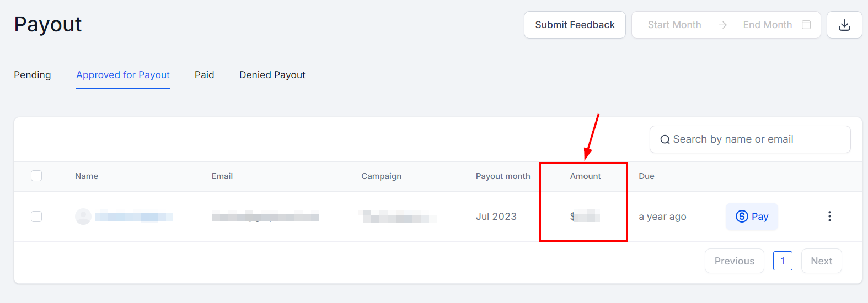Image resolution: width=868 pixels, height=303 pixels.
Task: Click the search magnifier icon
Action: point(665,140)
